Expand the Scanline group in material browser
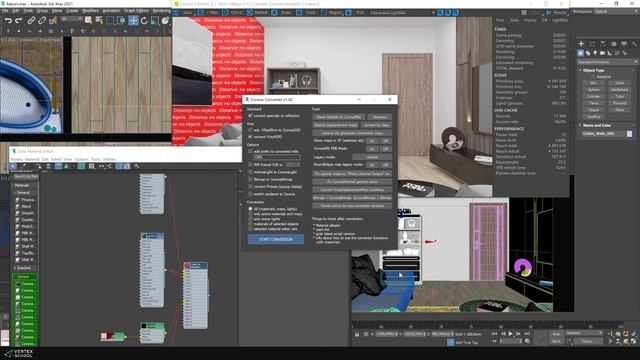 [x=15, y=268]
